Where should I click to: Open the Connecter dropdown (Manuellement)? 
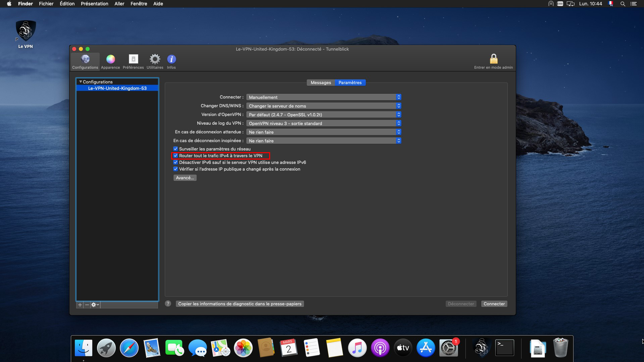[x=324, y=97]
